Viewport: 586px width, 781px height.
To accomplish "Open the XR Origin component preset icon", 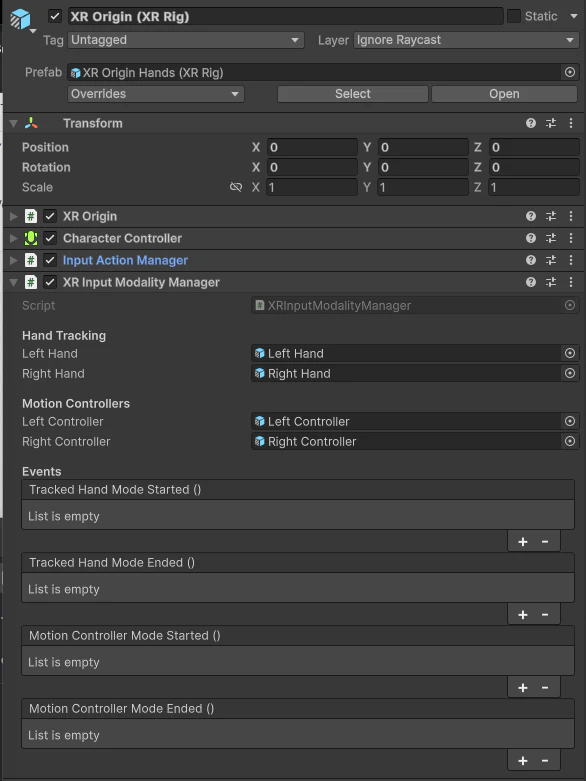I will click(x=551, y=216).
